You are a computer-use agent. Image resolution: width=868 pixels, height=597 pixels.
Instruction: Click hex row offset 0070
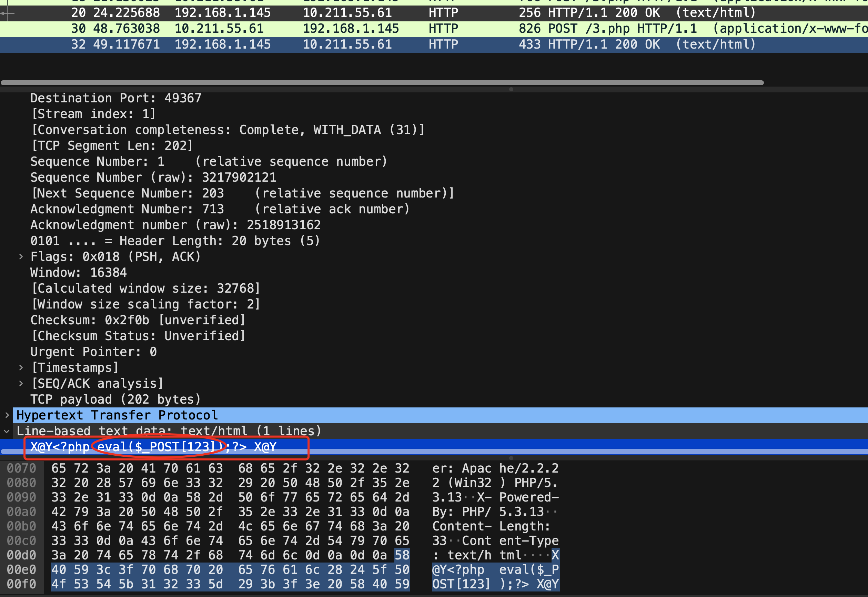21,468
